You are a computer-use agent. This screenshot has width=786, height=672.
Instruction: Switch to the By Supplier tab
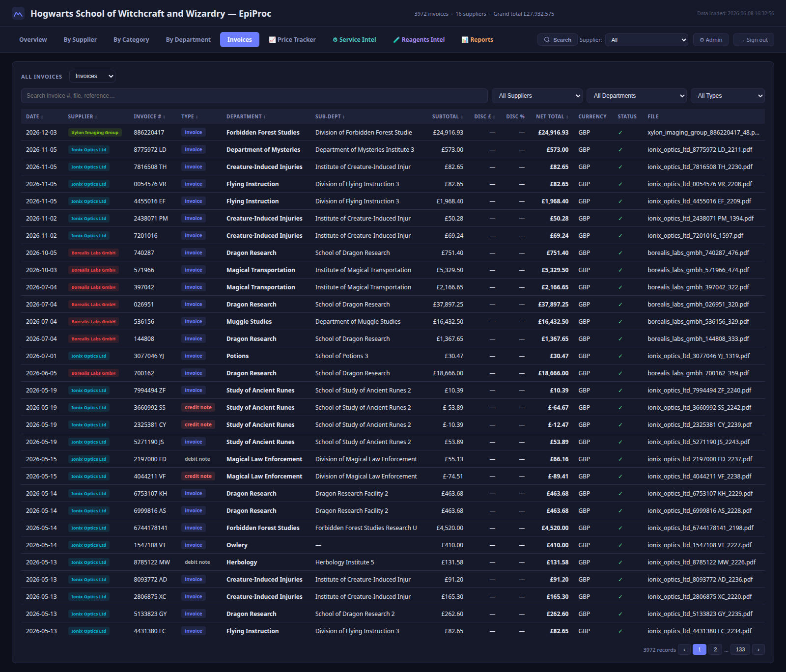(80, 40)
